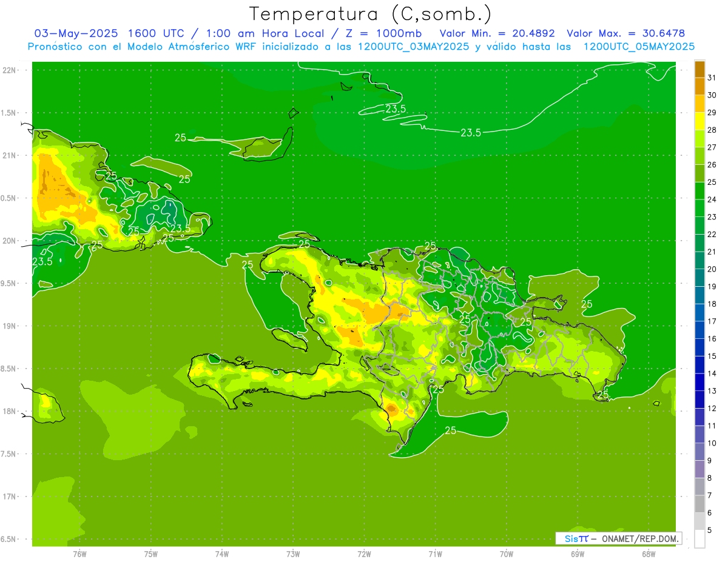Click the 73W longitude label
This screenshot has width=728, height=562.
pyautogui.click(x=293, y=554)
